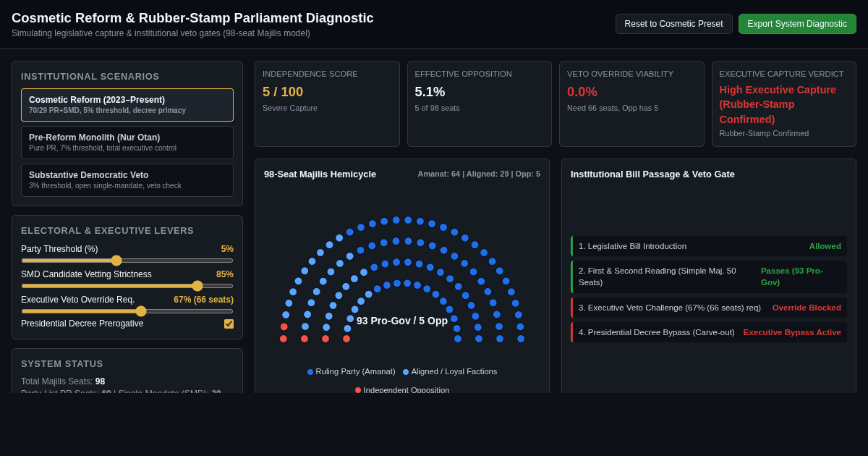
Task: Click the Effective Opposition card
Action: tap(480, 104)
